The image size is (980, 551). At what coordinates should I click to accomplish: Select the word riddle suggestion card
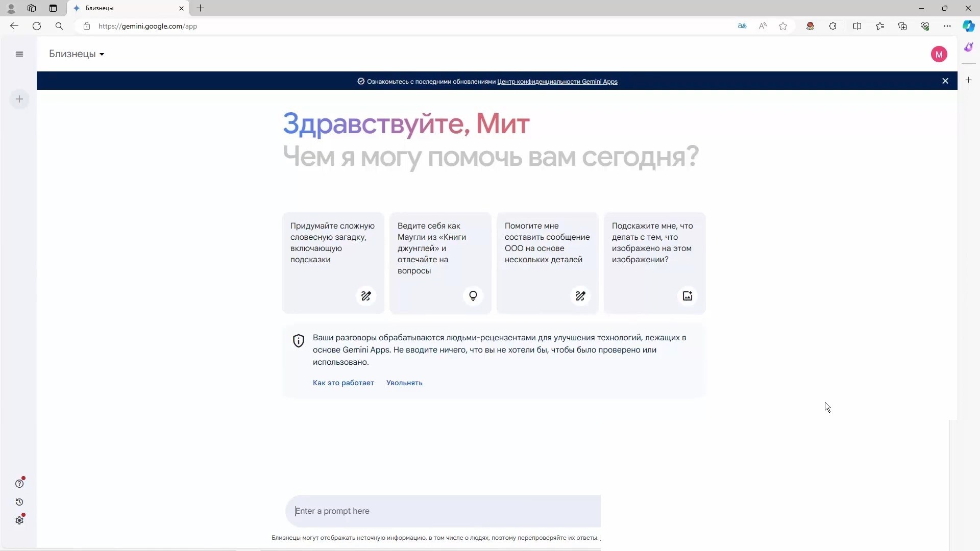point(333,263)
